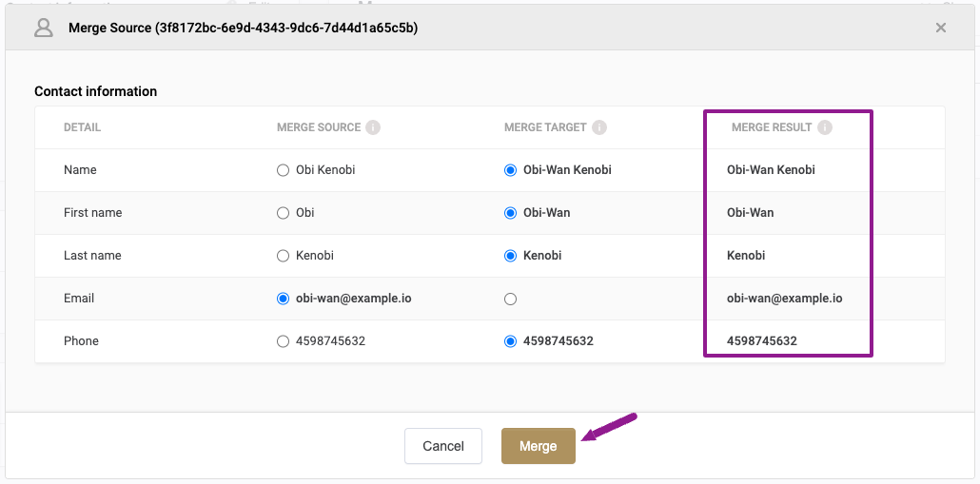
Task: Select the empty target email option
Action: (510, 300)
